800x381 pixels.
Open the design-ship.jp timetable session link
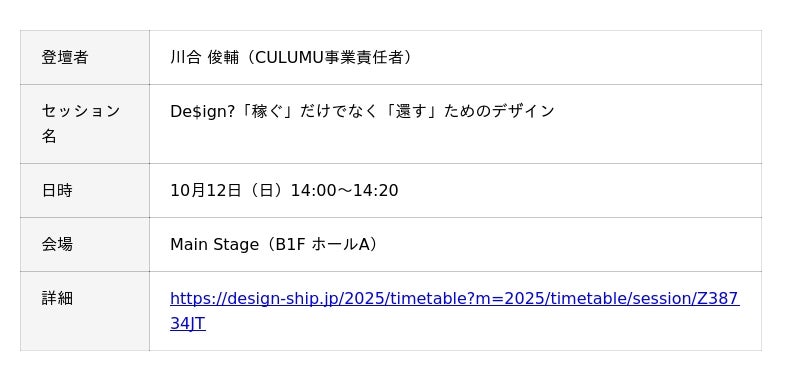tap(454, 311)
